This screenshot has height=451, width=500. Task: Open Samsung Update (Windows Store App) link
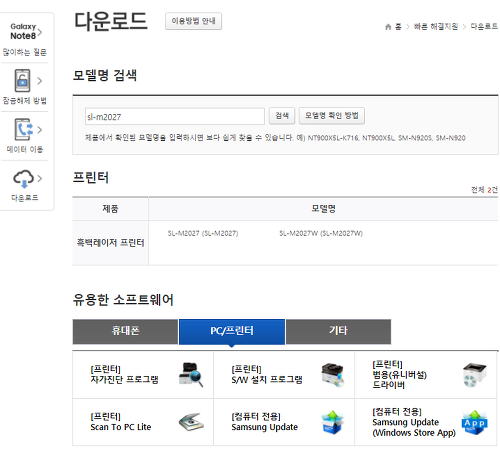(x=414, y=422)
